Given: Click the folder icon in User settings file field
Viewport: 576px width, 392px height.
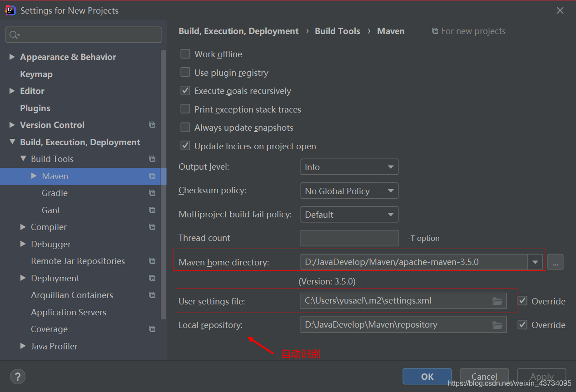Looking at the screenshot, I should (x=497, y=301).
